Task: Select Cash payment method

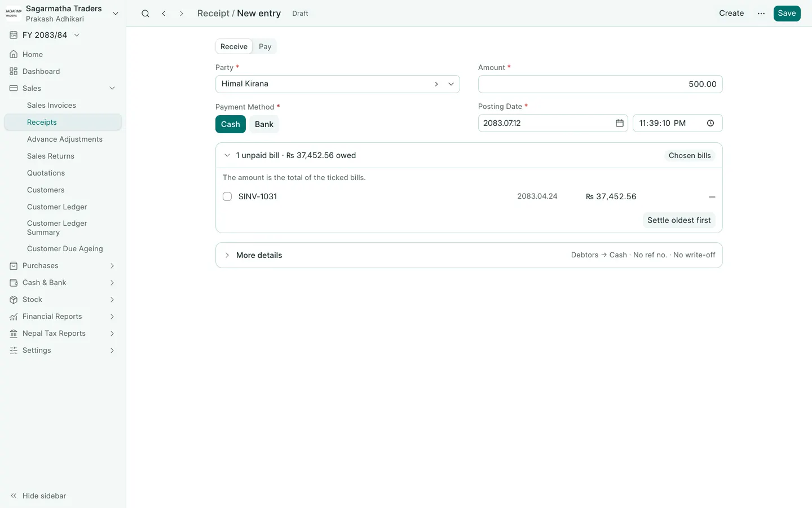Action: (x=231, y=124)
